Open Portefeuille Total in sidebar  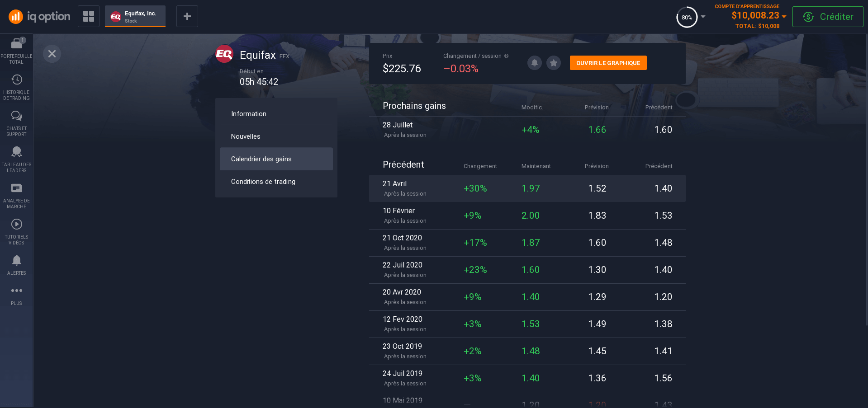[16, 51]
